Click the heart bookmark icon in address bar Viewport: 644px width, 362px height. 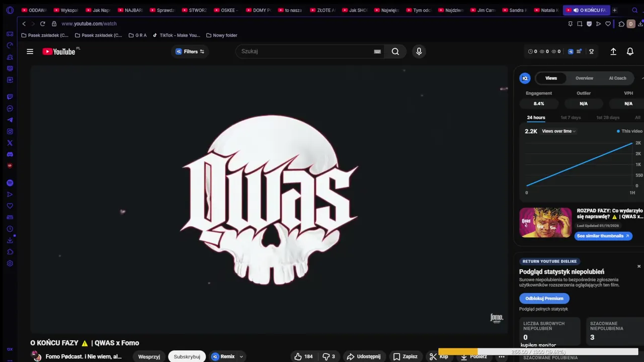tap(608, 24)
